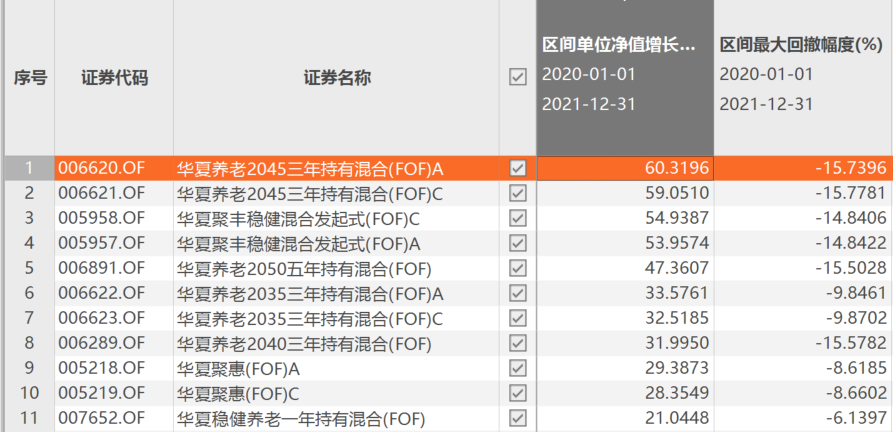The height and width of the screenshot is (432, 893).
Task: Select growth value 54.9387
Action: point(677,218)
